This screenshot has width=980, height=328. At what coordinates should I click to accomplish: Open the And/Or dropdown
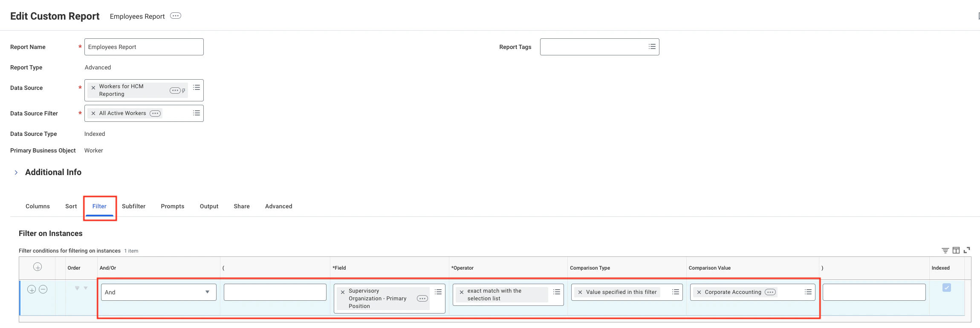(159, 292)
